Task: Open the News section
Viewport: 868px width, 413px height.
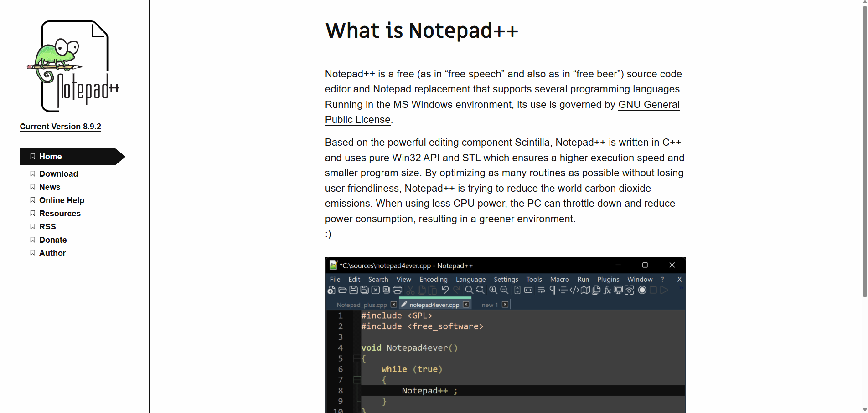Action: (x=50, y=187)
